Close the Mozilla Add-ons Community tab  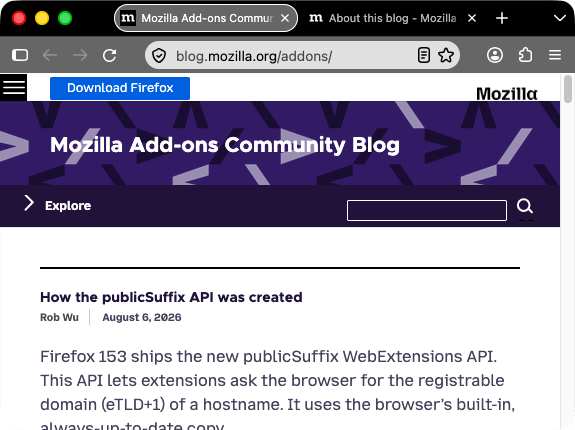[285, 18]
